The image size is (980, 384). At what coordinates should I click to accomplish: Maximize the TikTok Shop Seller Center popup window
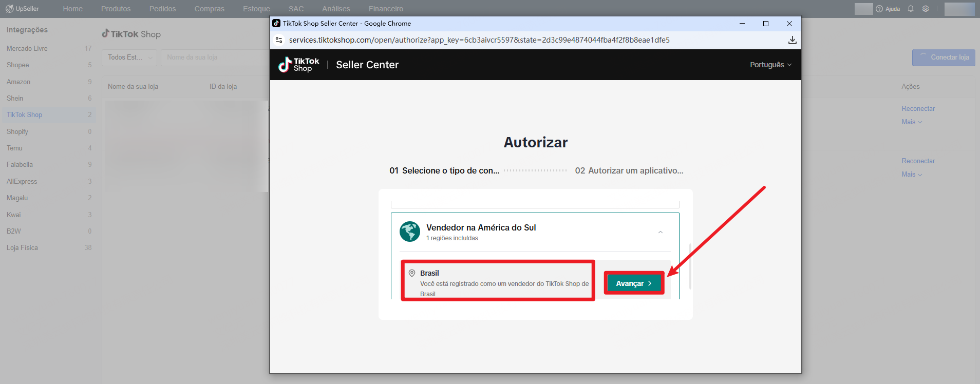pyautogui.click(x=766, y=24)
